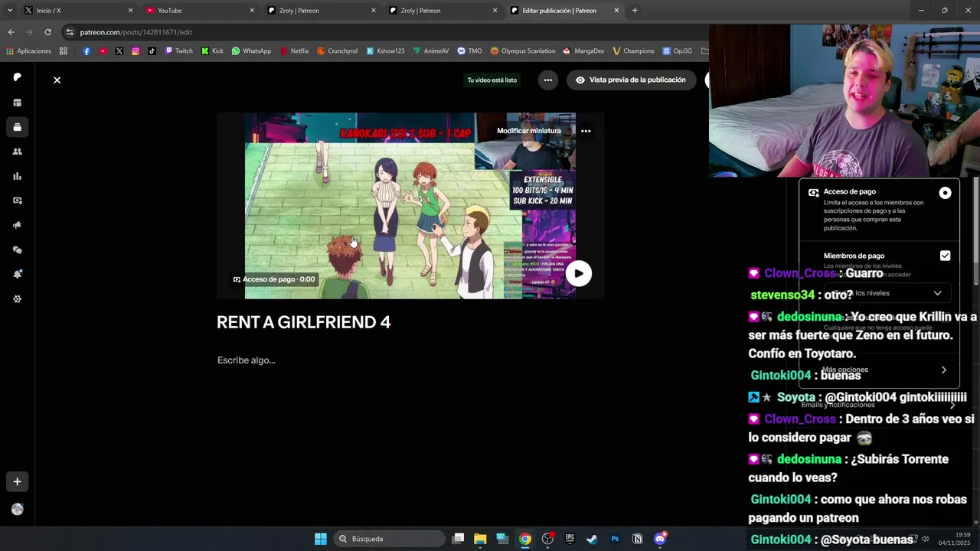980x551 pixels.
Task: Select the Acceso de pago radio button
Action: click(945, 193)
